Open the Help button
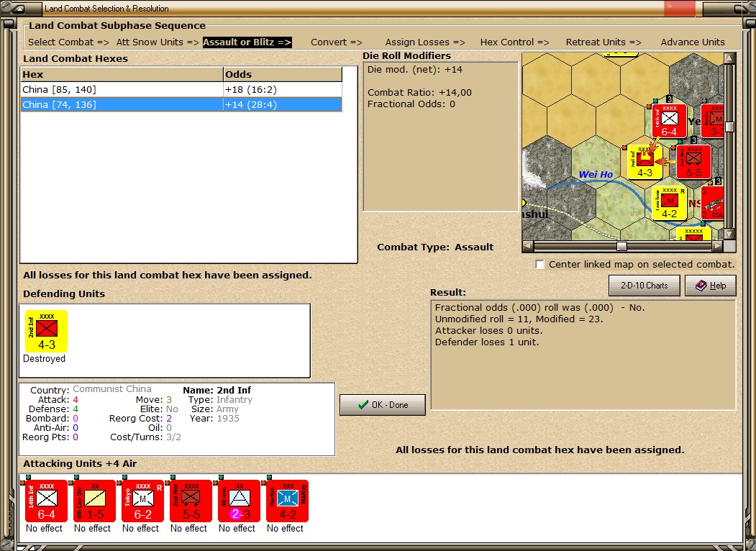 click(x=711, y=286)
